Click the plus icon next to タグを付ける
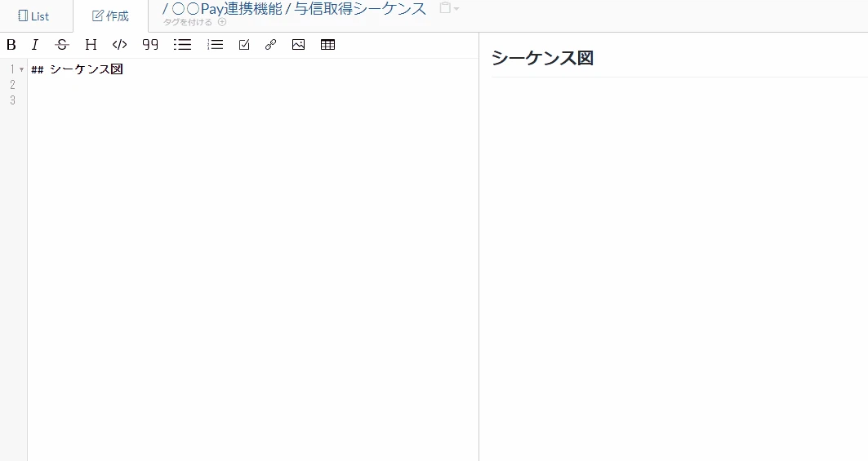 222,22
